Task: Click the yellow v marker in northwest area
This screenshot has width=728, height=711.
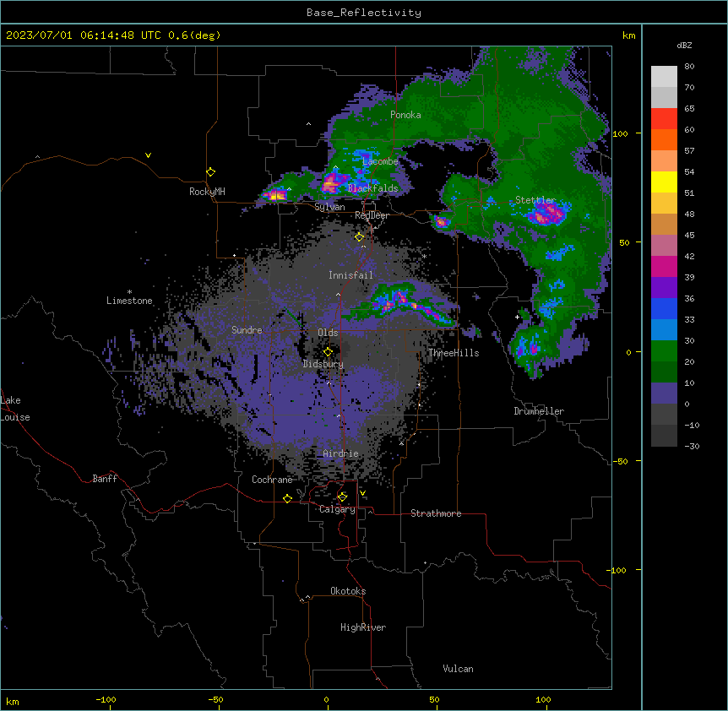Action: click(x=148, y=155)
